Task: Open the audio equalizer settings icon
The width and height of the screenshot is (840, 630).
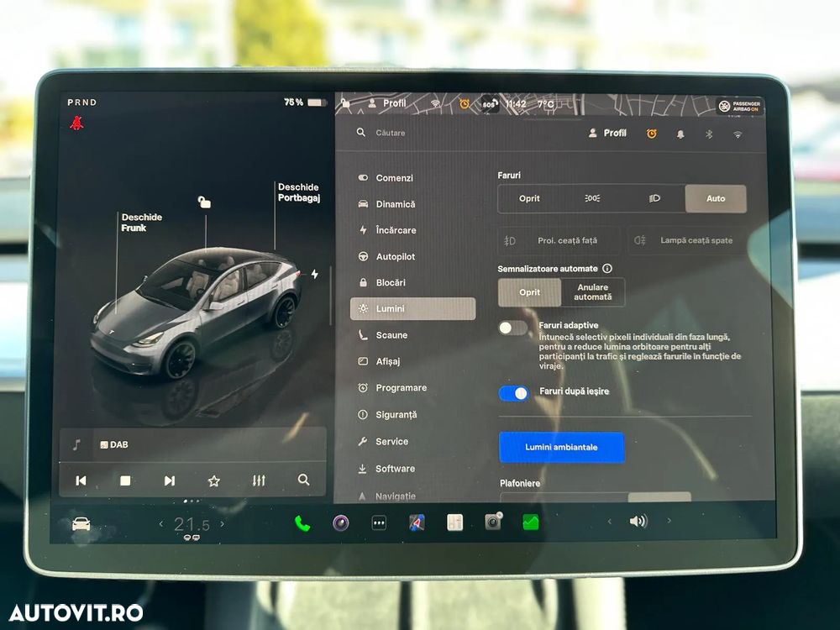Action: 259,480
